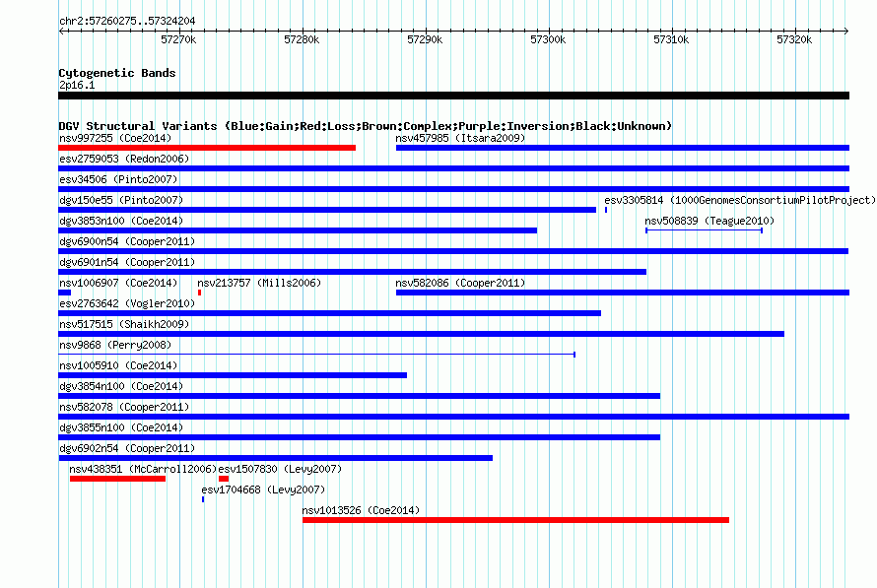Click the esv1507830 (Levy2007) label
The height and width of the screenshot is (588, 877).
pos(280,469)
